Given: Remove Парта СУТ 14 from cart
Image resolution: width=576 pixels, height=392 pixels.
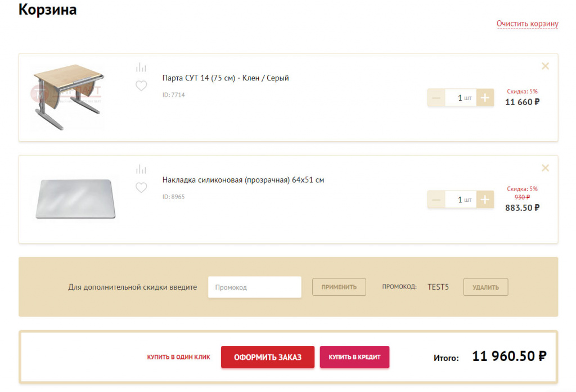Looking at the screenshot, I should click(545, 66).
